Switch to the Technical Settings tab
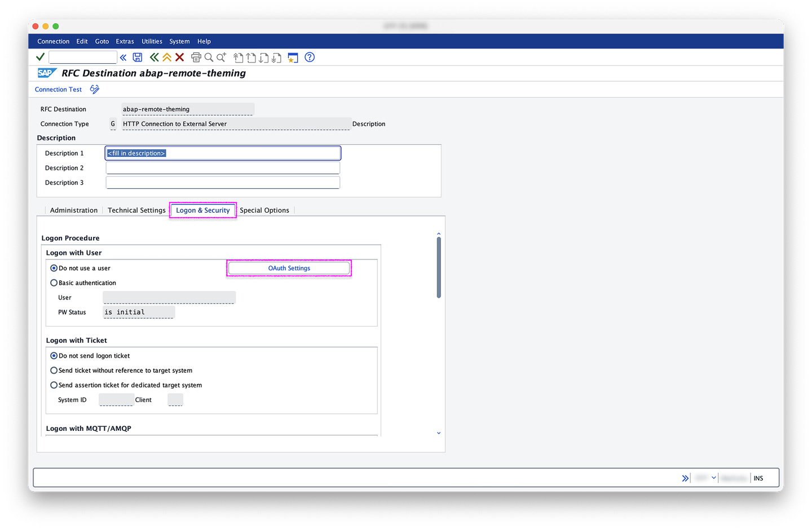Viewport: 812px width, 529px height. [136, 210]
